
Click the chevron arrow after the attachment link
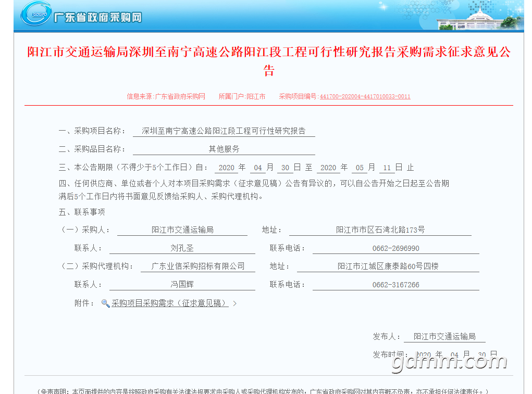point(235,303)
